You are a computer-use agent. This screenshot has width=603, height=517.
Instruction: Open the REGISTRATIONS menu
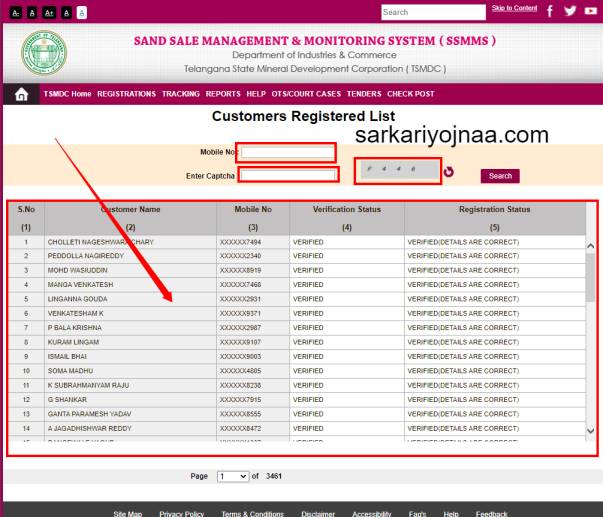coord(127,94)
